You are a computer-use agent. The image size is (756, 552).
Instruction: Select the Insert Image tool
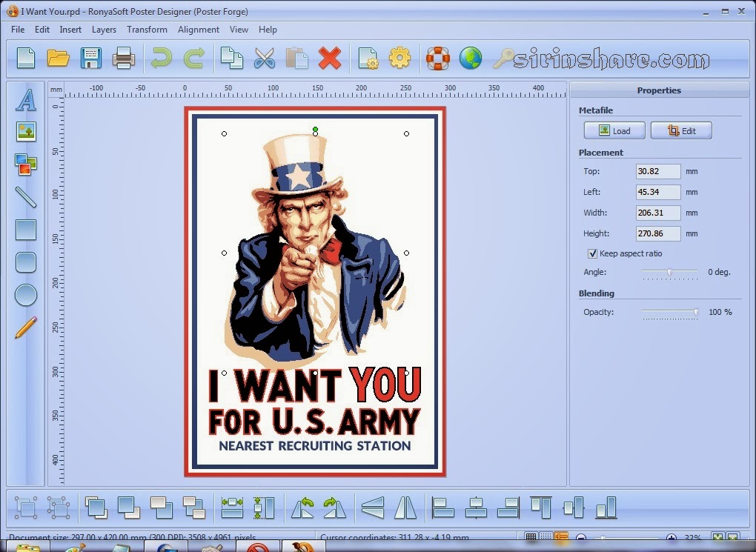(x=26, y=131)
